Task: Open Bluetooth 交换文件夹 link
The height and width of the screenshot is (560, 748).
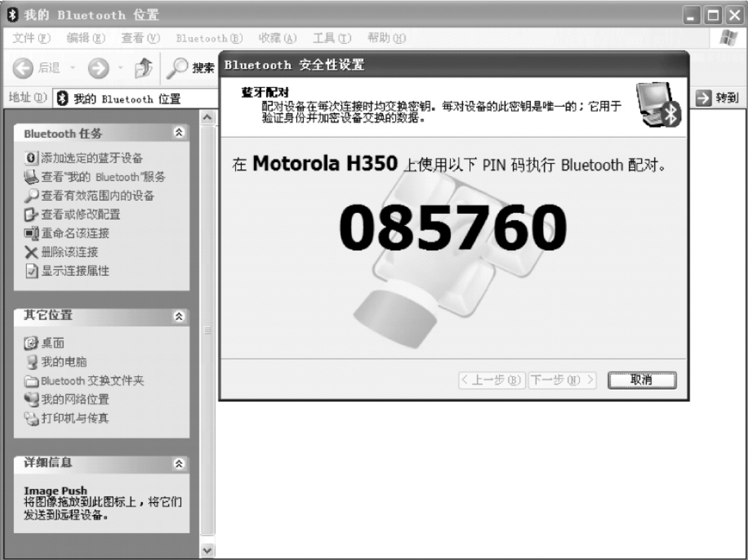Action: click(92, 381)
